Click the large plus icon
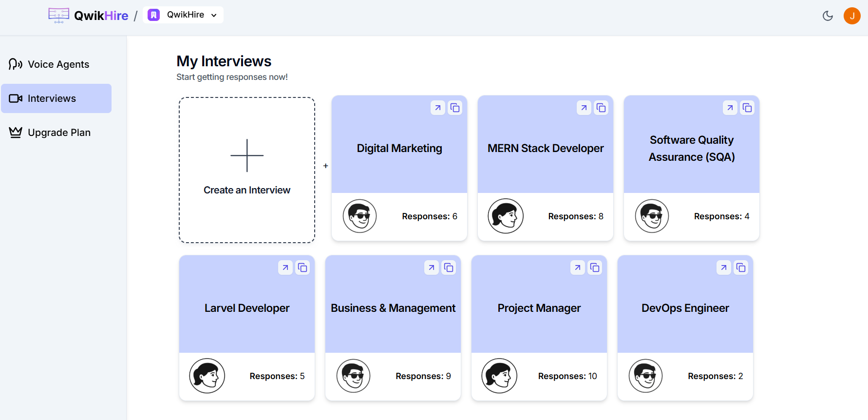 [x=247, y=155]
